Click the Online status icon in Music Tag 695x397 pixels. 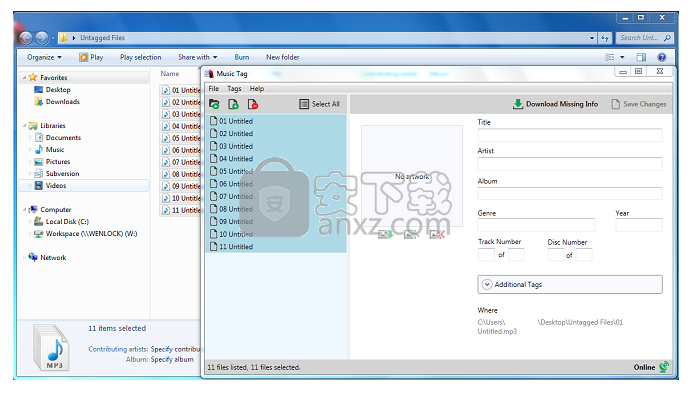click(664, 367)
